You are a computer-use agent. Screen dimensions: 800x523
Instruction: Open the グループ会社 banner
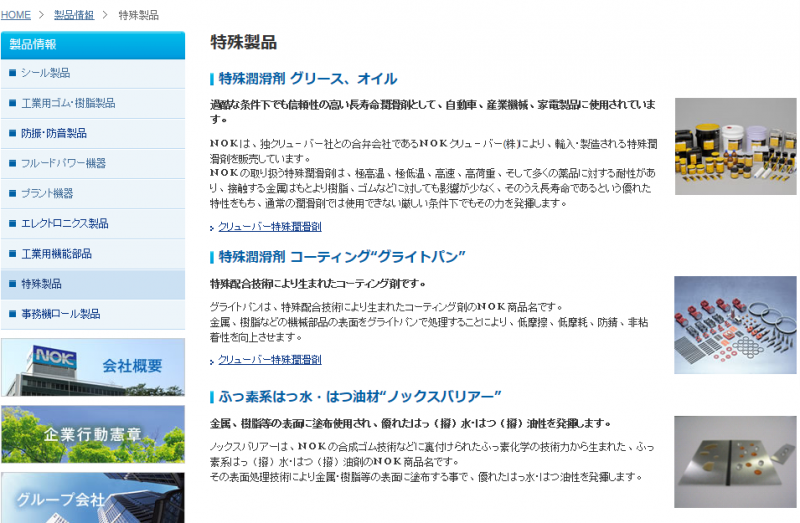[93, 497]
